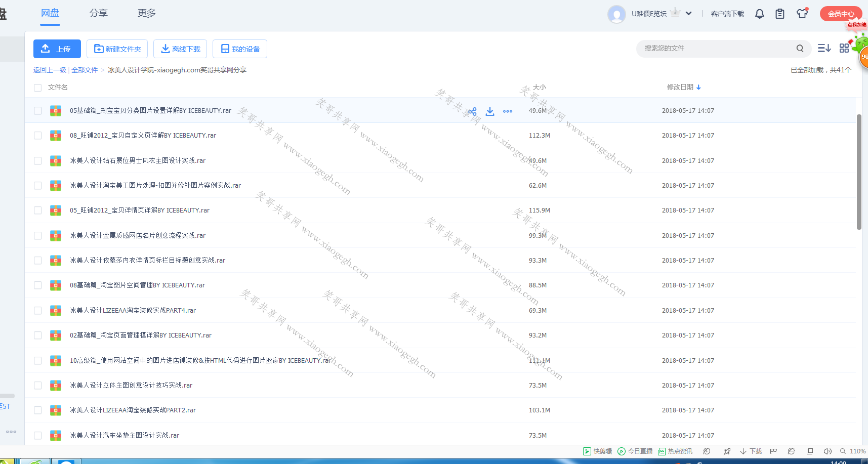Check the box for 冰美人设计依慕莎内衣详情页 row
The height and width of the screenshot is (464, 868).
(37, 261)
